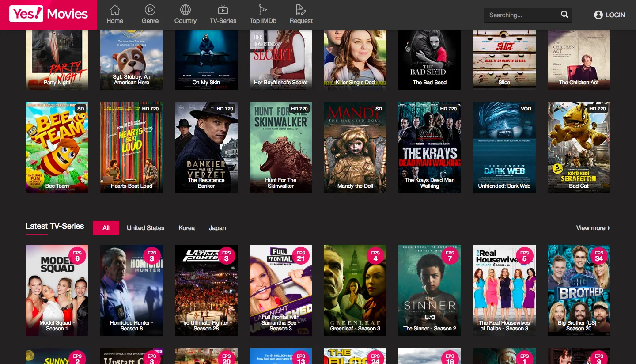Select the Hearts Beat Loud movie
Screen dimensions: 636x364
132,148
